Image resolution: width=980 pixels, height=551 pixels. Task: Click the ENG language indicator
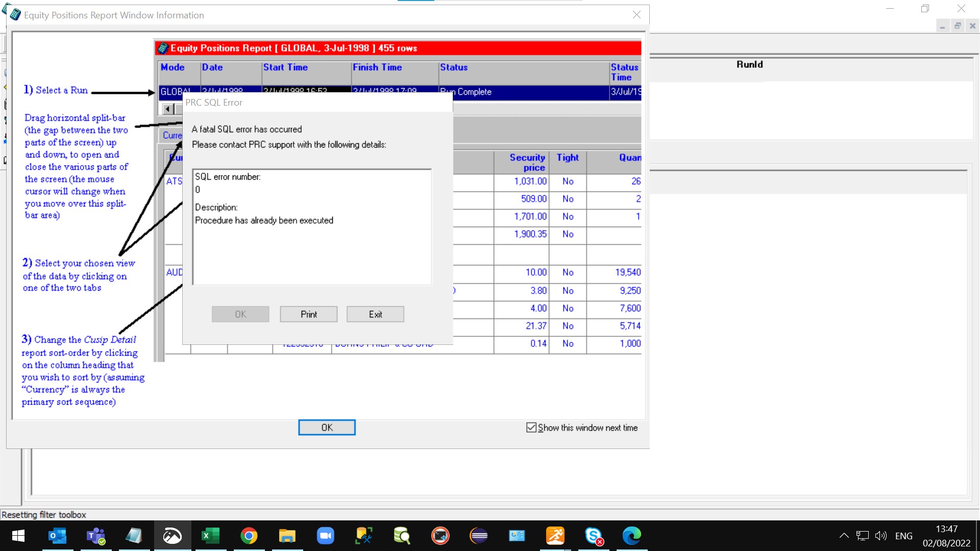903,536
